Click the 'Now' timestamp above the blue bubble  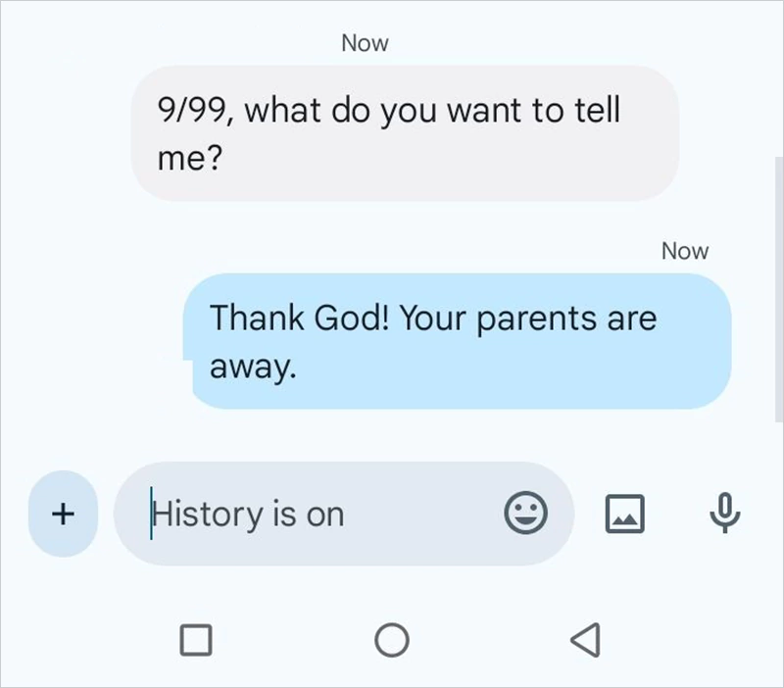tap(685, 251)
